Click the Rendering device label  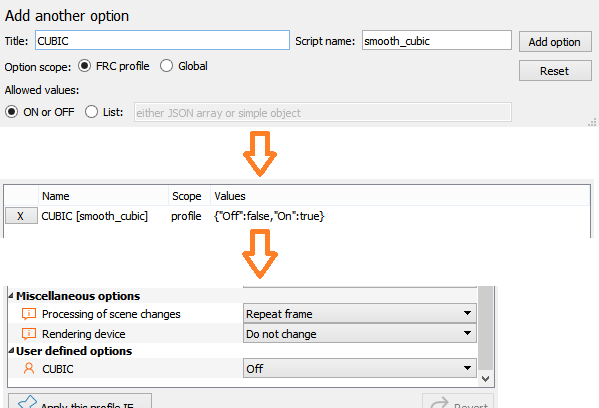click(84, 334)
